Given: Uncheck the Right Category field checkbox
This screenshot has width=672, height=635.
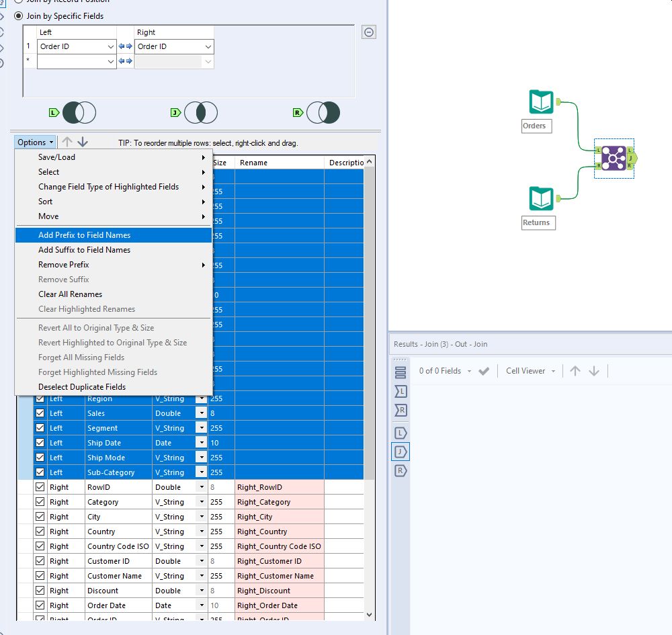Looking at the screenshot, I should [40, 502].
